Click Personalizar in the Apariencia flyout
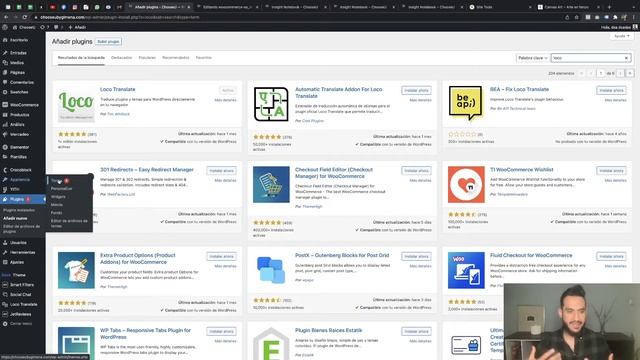Viewport: 640px width, 360px height. tap(61, 189)
